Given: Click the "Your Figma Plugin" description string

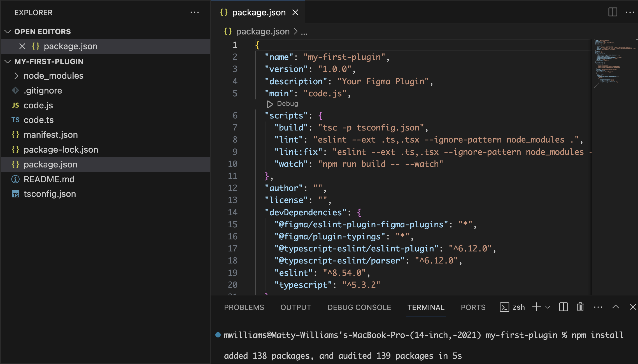Looking at the screenshot, I should pos(383,81).
